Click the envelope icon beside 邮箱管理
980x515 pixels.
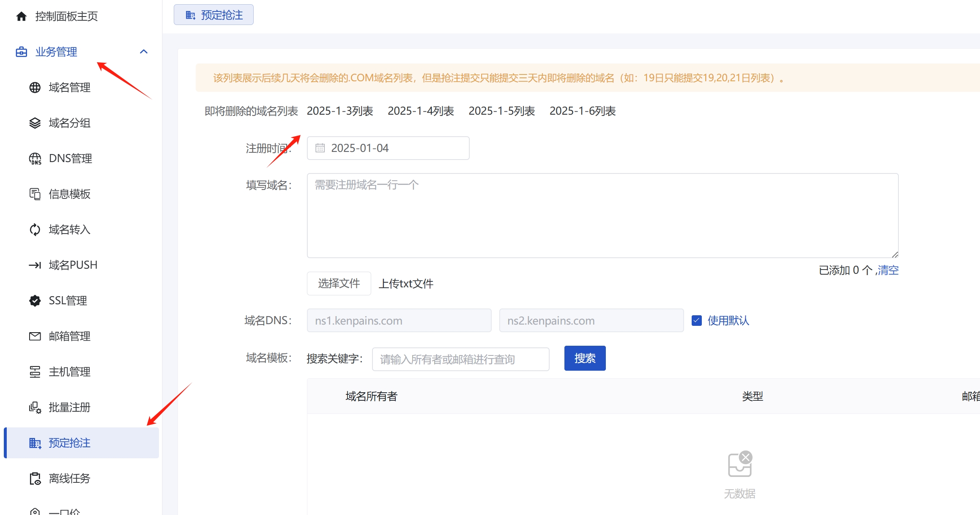click(35, 336)
